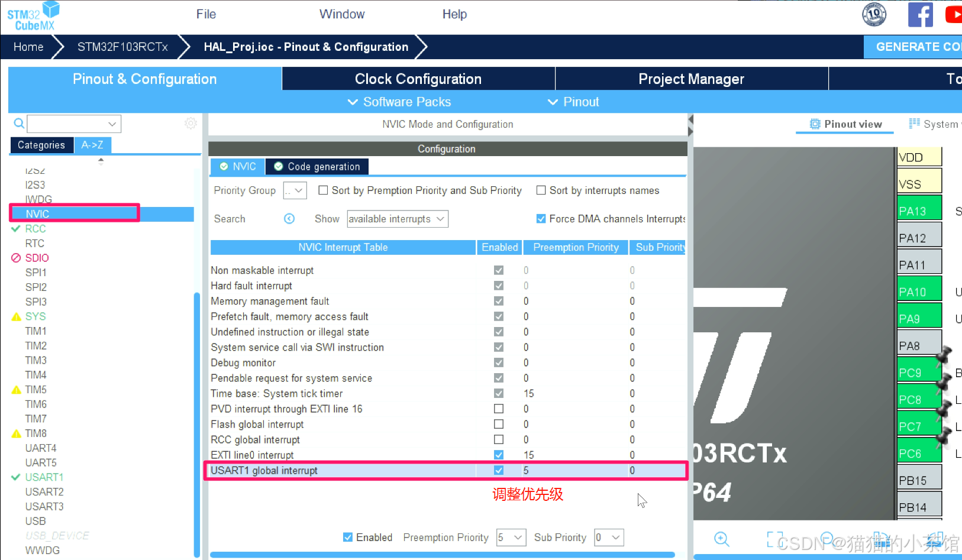The image size is (962, 560).
Task: Click the STM32CubeMX logo icon
Action: click(33, 15)
